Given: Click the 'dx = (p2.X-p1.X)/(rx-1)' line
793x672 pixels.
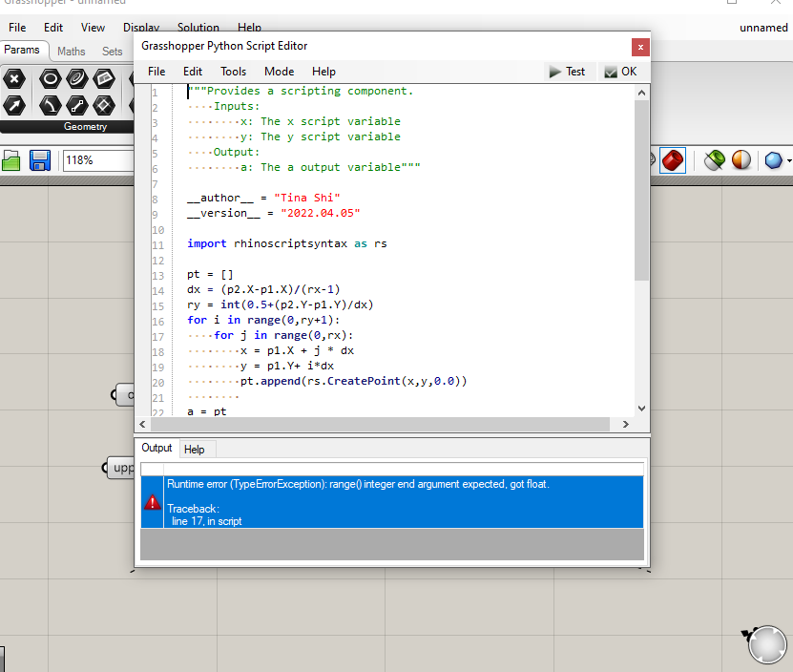Looking at the screenshot, I should (263, 289).
